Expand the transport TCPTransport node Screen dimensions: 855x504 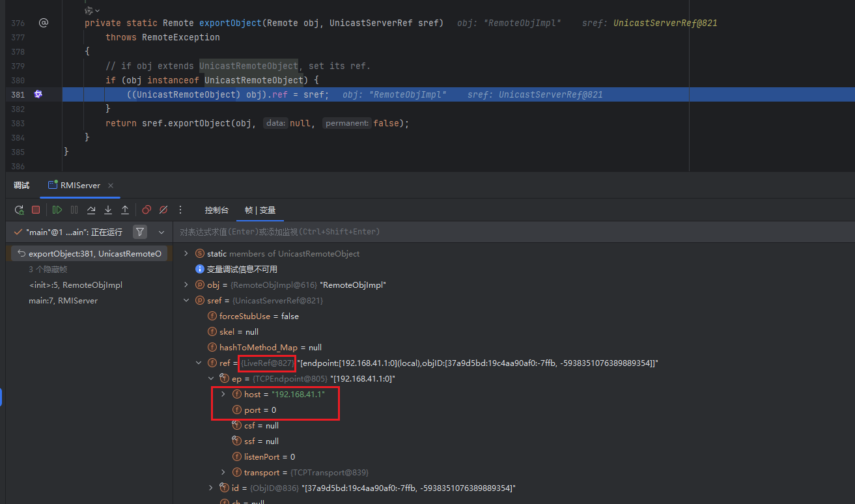click(223, 472)
